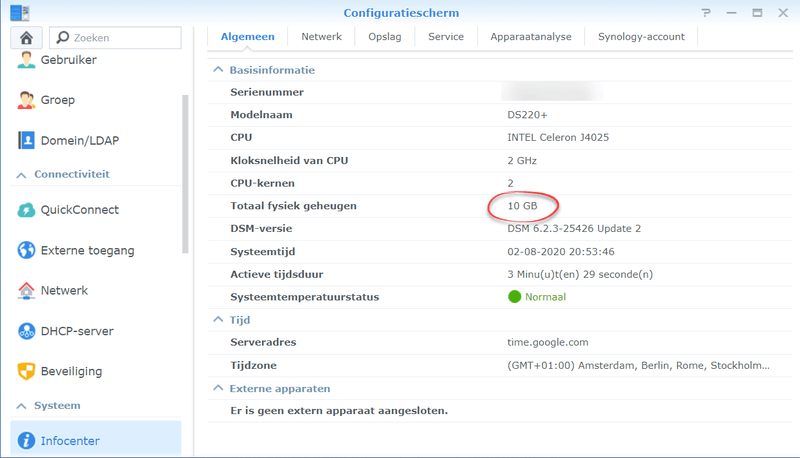The width and height of the screenshot is (800, 458).
Task: Click the Control Panel app icon in title bar
Action: coord(20,12)
